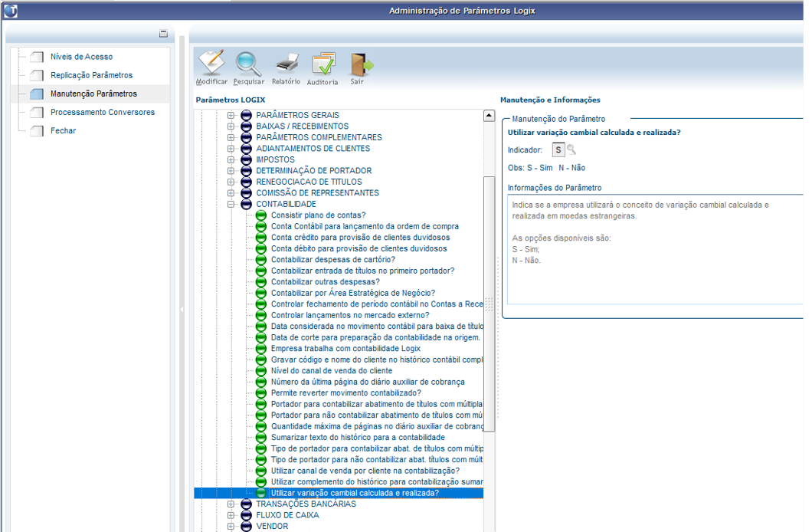Image resolution: width=812 pixels, height=532 pixels.
Task: Click the IMPOSTOS tree label
Action: [275, 159]
